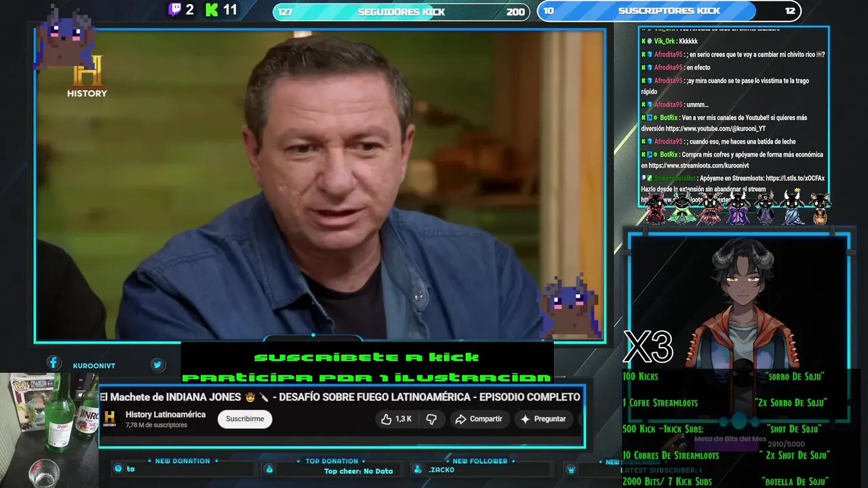Image resolution: width=868 pixels, height=488 pixels.
Task: Click the KUROONIVT social handle text
Action: click(x=94, y=365)
